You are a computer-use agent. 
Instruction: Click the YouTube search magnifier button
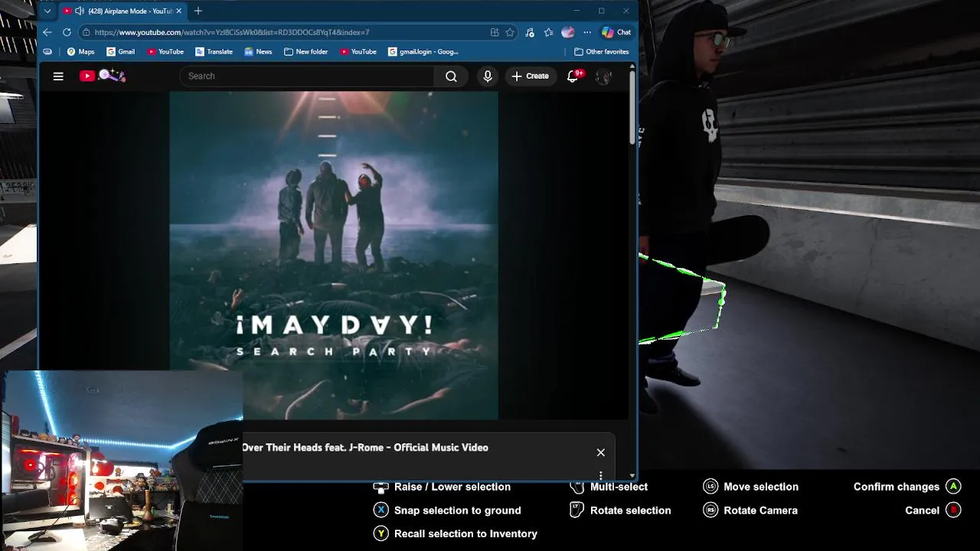pos(451,76)
